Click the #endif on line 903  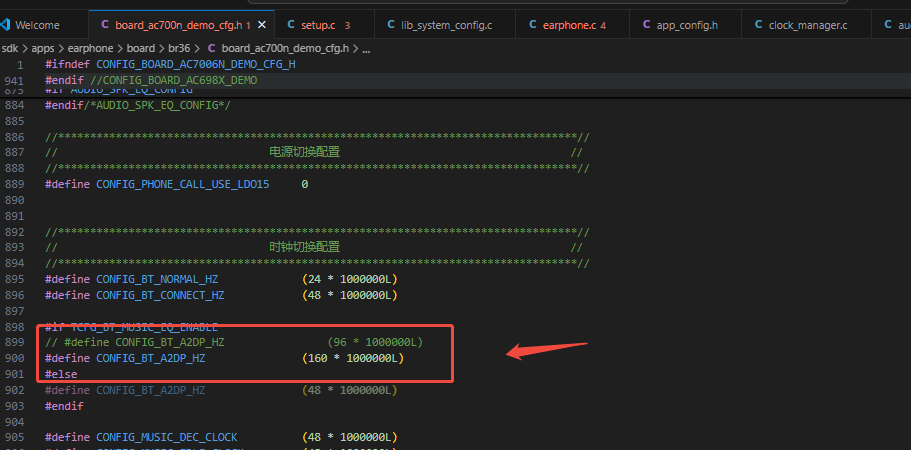(64, 406)
